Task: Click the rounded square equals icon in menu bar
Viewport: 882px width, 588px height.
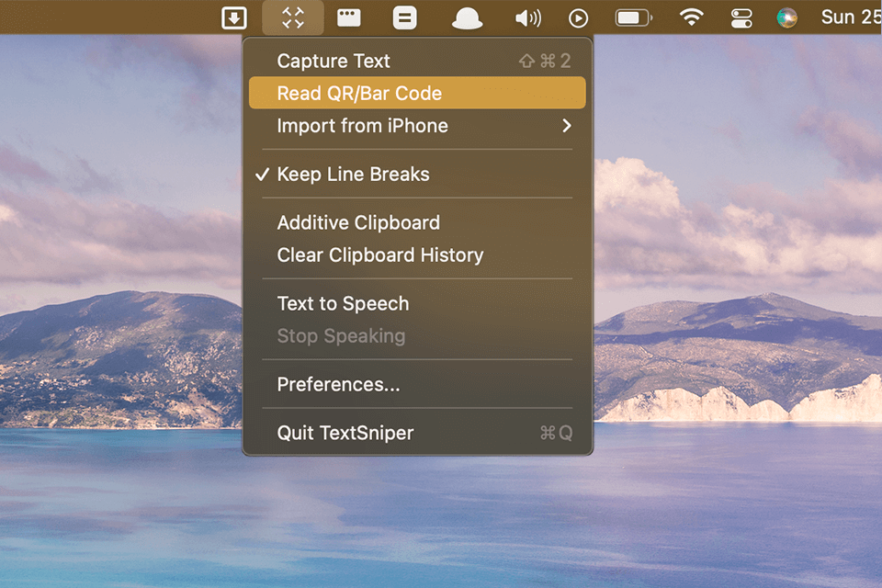Action: [404, 18]
